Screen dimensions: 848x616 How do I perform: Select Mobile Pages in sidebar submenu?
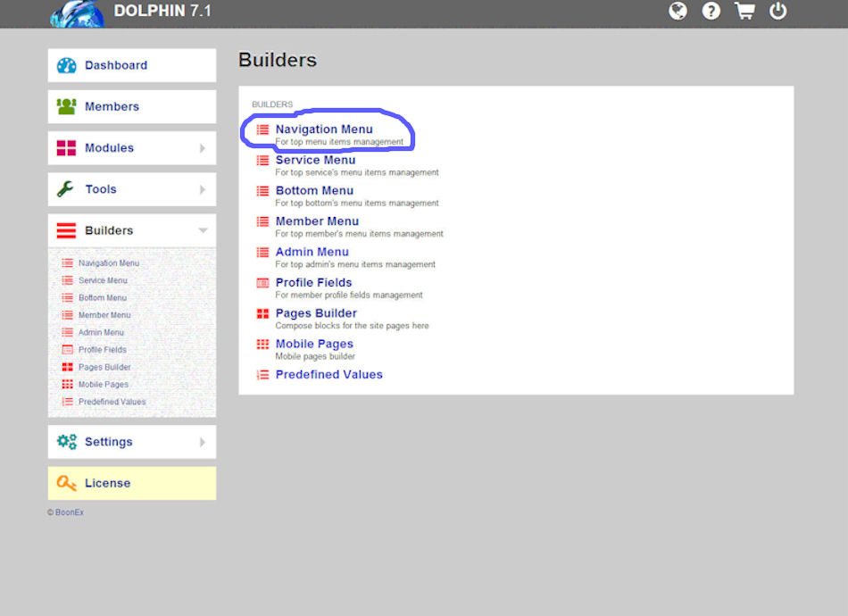104,384
